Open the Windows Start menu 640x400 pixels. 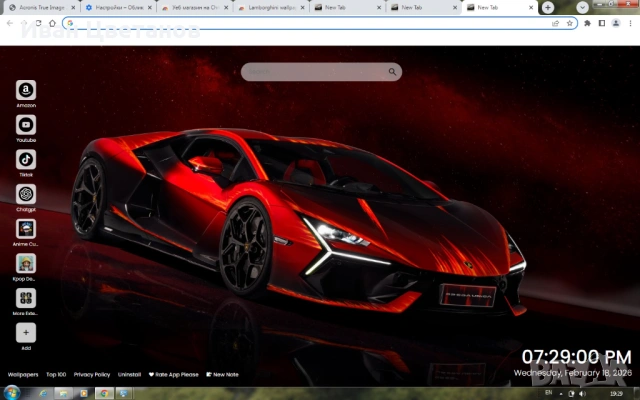[12, 393]
